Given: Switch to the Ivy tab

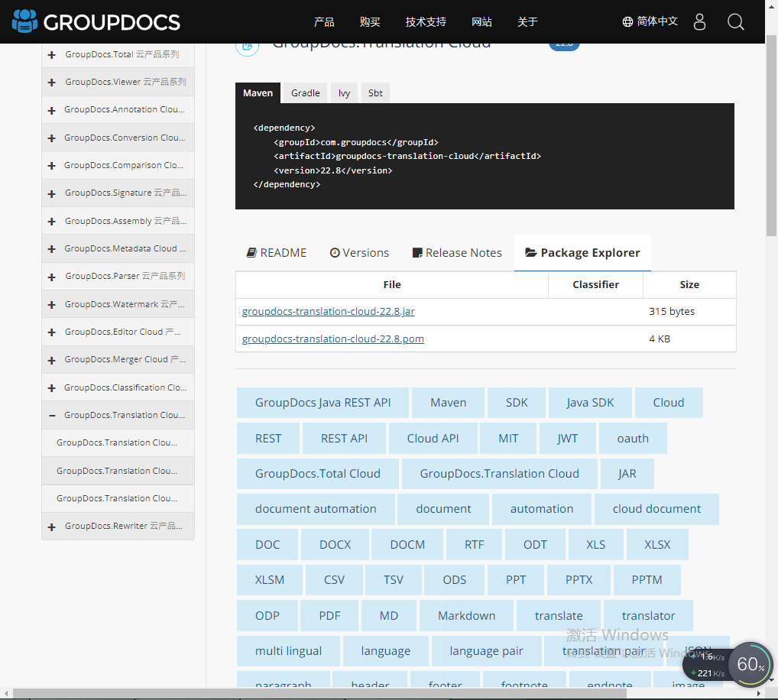Looking at the screenshot, I should coord(345,92).
